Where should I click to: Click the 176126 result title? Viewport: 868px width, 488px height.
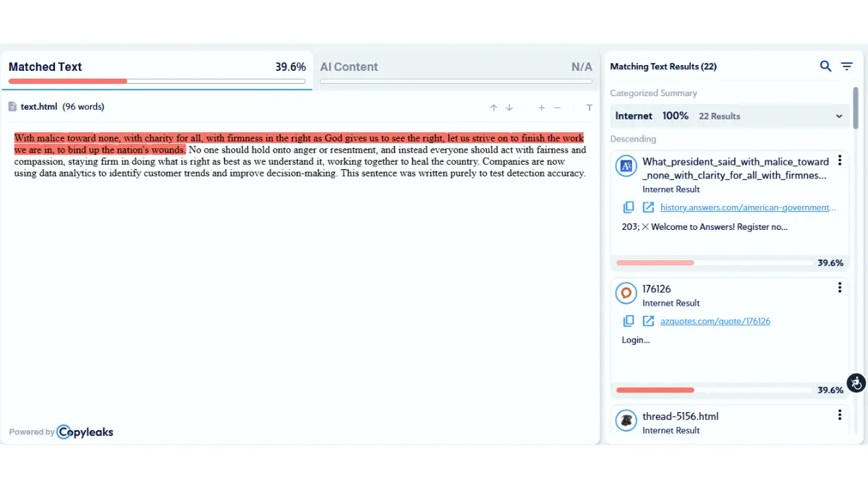pos(657,289)
